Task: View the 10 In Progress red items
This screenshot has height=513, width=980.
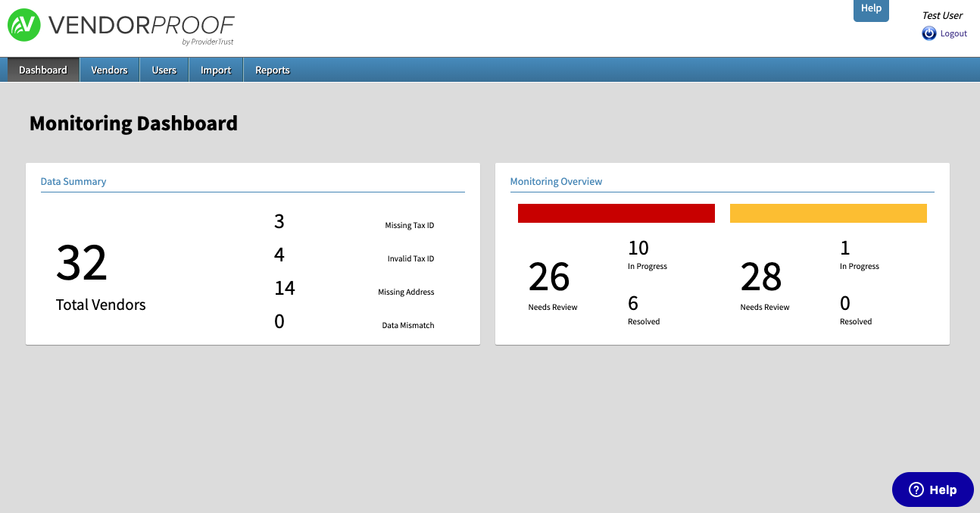Action: pos(638,248)
